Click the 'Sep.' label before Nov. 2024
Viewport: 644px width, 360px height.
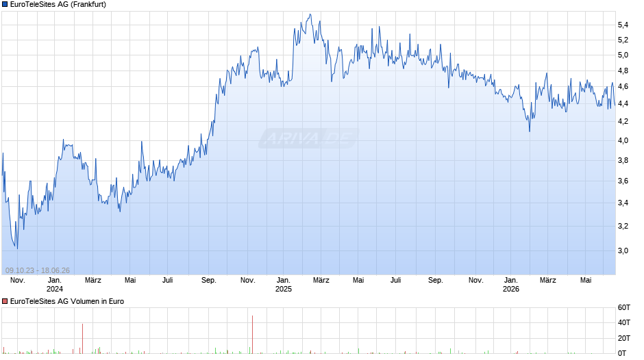tap(209, 281)
